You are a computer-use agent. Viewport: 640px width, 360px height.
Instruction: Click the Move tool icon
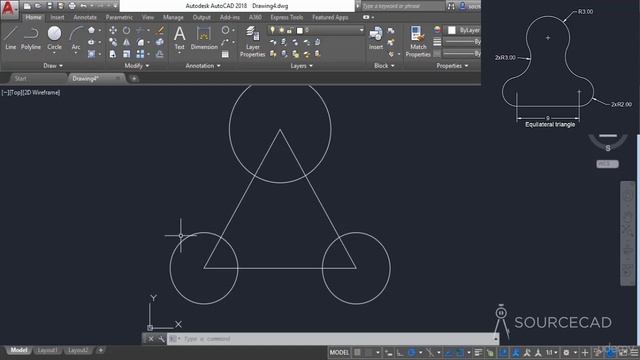[113, 30]
